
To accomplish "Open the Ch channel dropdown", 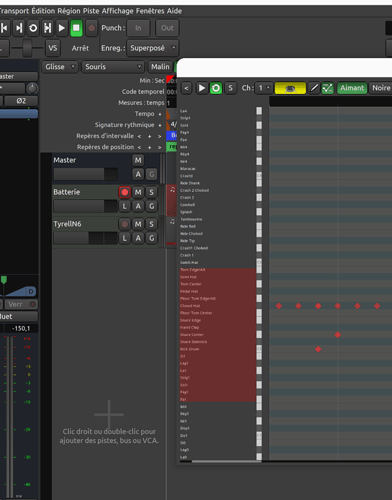I will [264, 88].
